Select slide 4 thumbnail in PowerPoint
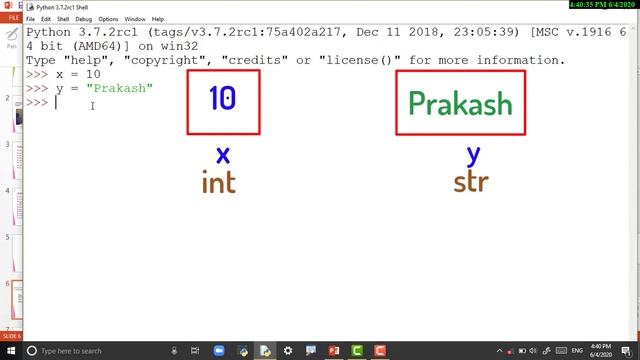Image resolution: width=640 pixels, height=360 pixels. click(x=18, y=207)
